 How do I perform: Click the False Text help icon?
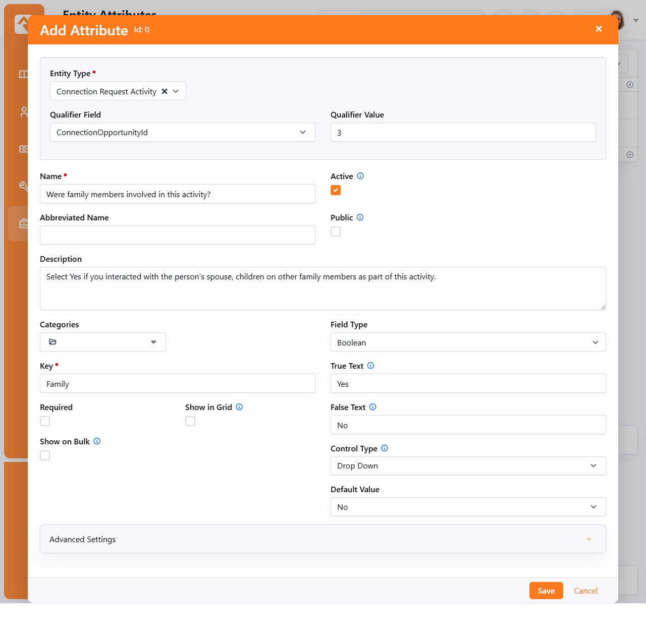[x=372, y=407]
